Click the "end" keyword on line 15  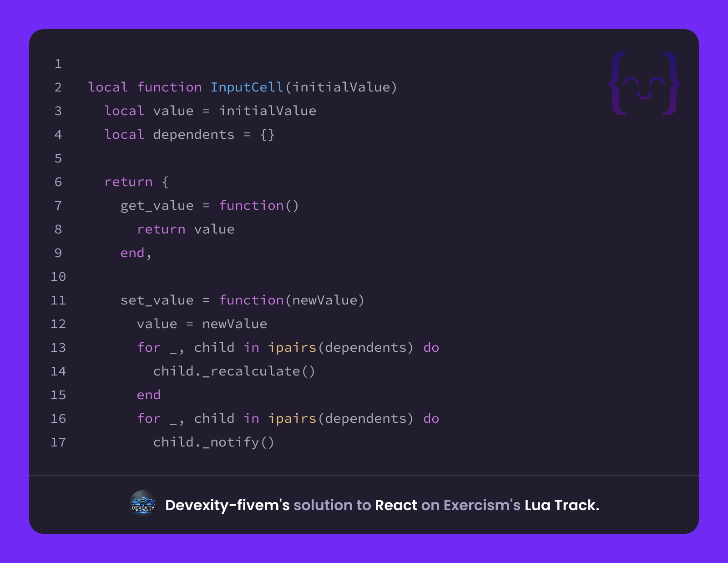tap(149, 395)
